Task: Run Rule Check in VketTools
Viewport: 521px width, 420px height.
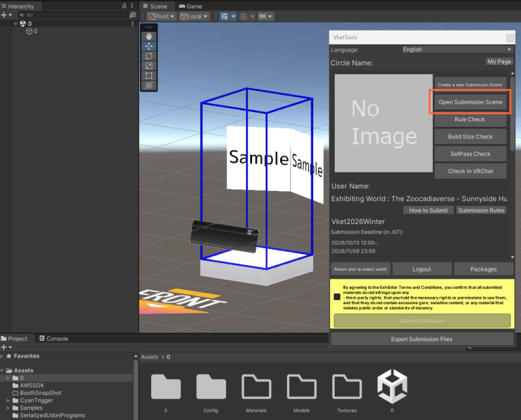Action: (x=470, y=119)
